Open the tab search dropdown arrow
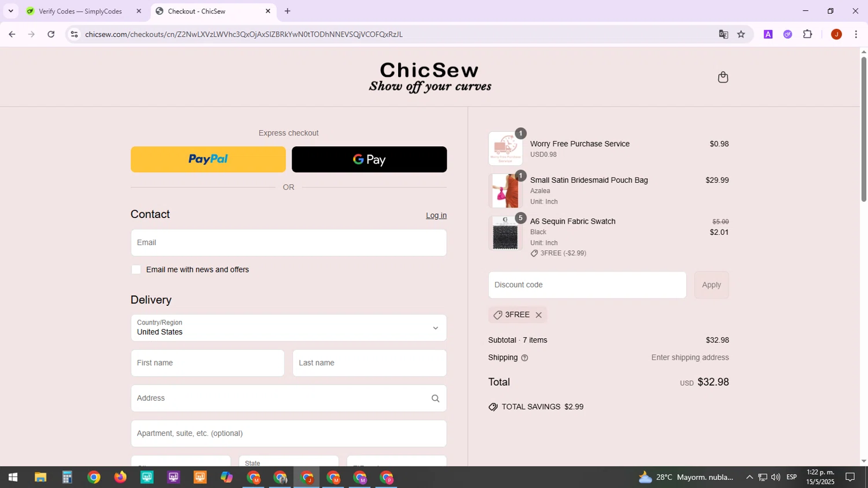868x488 pixels. [x=10, y=11]
